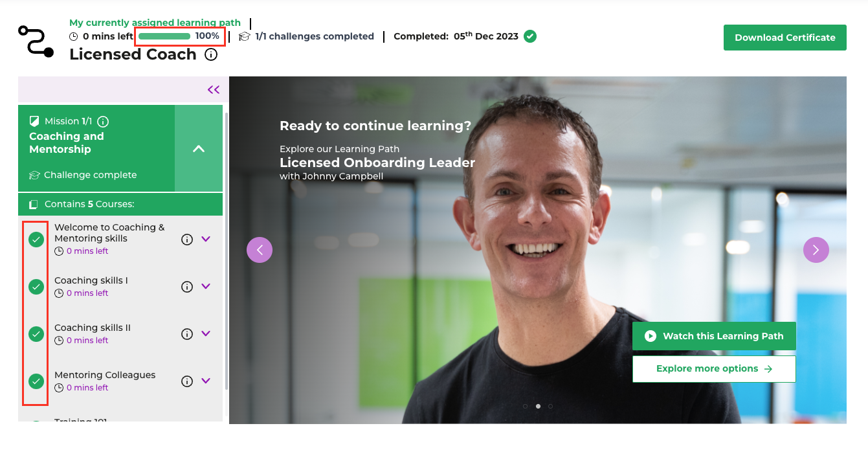Open the info icon next to Mission 1/1
Screen dimensions: 868x461
coord(103,121)
